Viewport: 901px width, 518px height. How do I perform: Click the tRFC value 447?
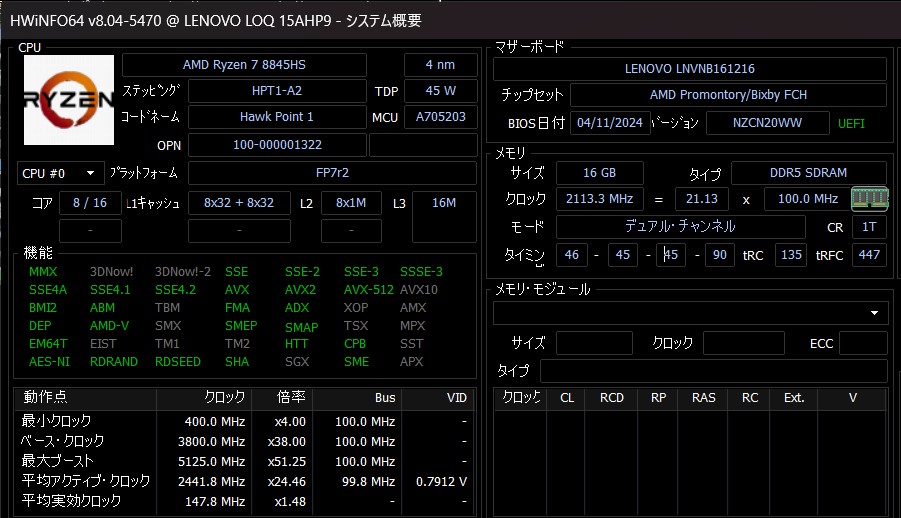(869, 255)
